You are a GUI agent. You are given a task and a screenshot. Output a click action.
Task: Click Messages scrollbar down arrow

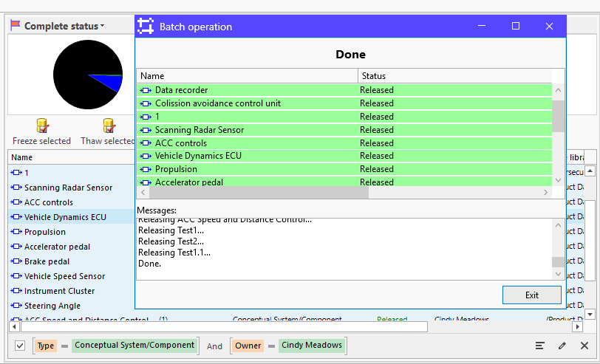coord(558,274)
